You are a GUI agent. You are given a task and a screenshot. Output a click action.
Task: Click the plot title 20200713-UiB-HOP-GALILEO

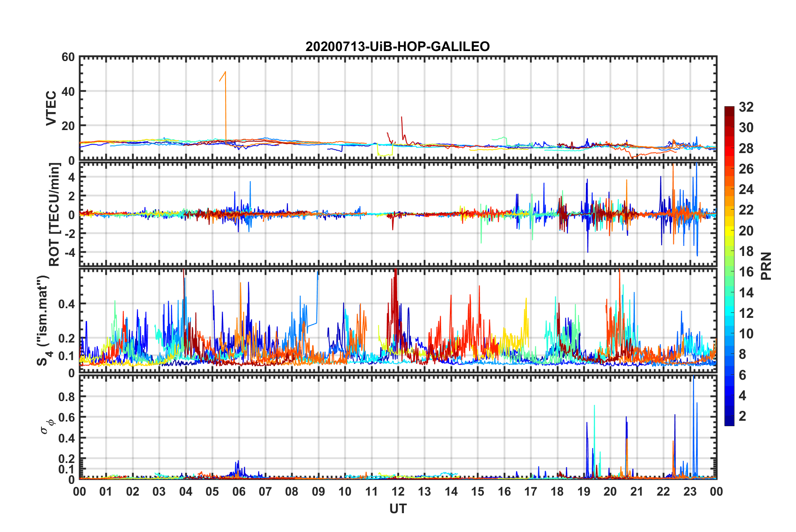click(398, 46)
